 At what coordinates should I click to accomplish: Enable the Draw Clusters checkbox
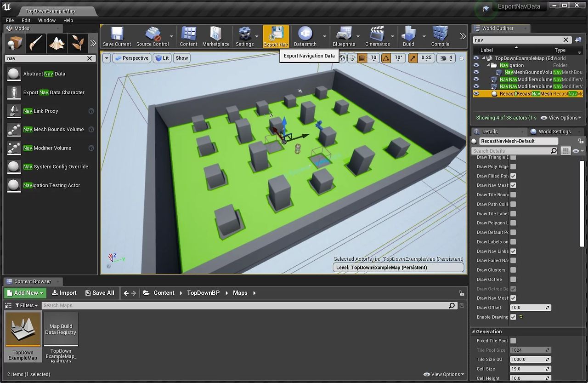[513, 270]
